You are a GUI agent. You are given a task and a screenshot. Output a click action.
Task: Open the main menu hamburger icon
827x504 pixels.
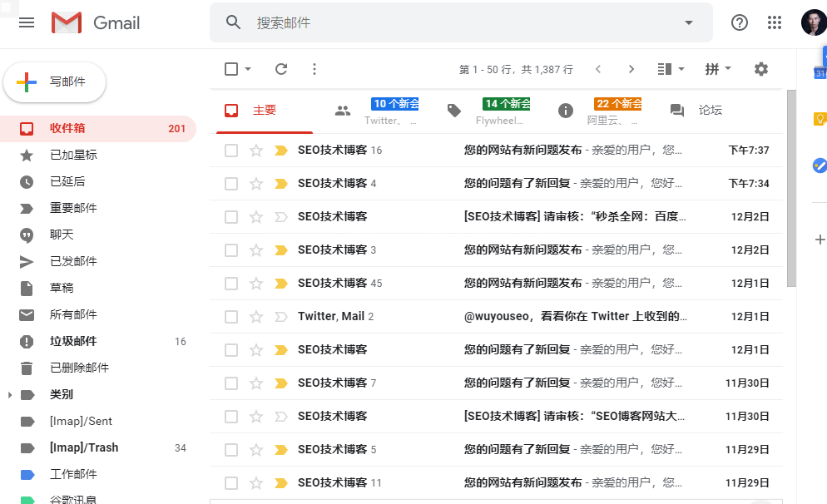point(27,22)
